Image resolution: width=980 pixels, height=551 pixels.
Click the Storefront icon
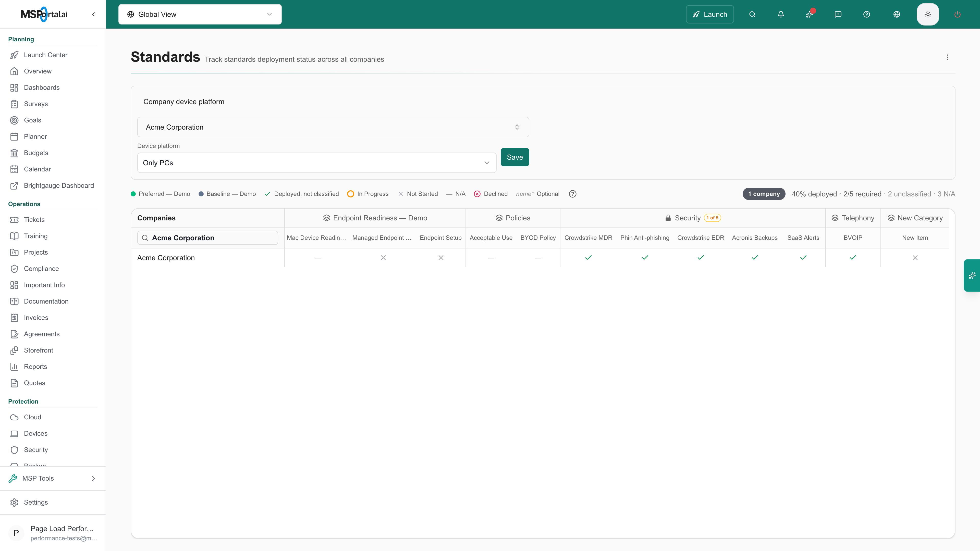point(14,350)
